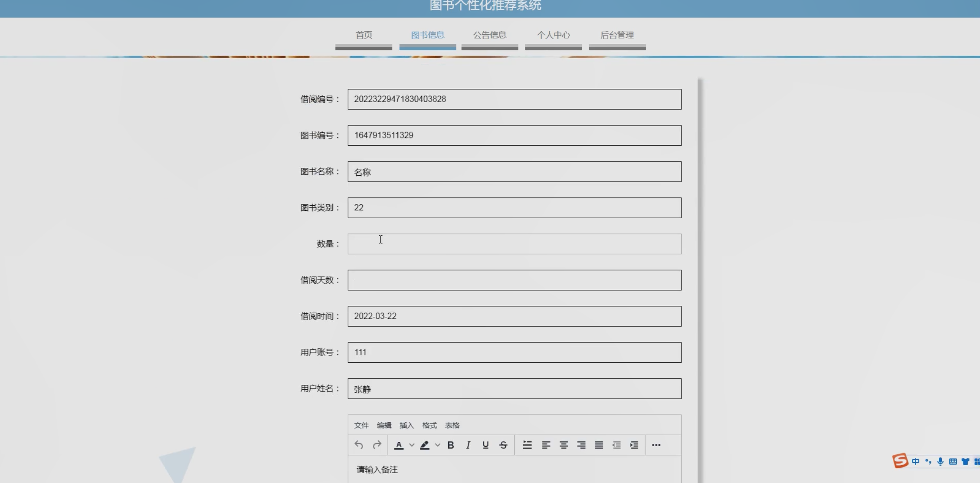Click the 借阅天数 input field
The width and height of the screenshot is (980, 483).
[x=514, y=280]
